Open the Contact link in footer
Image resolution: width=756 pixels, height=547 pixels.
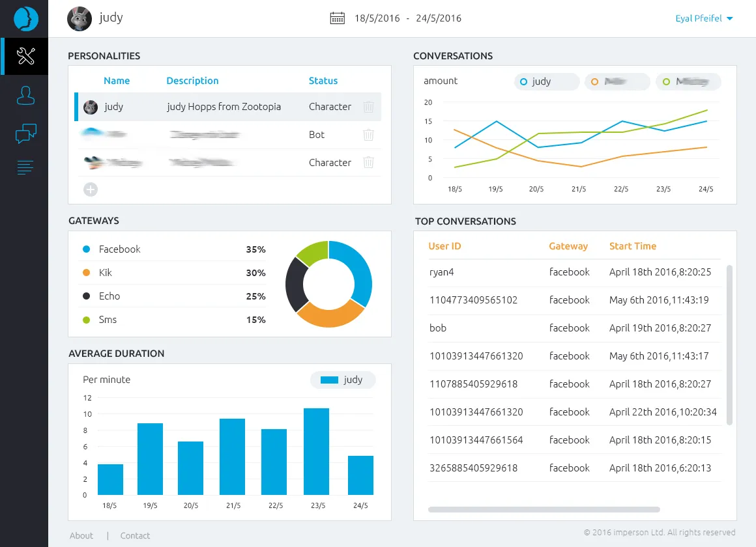point(135,535)
